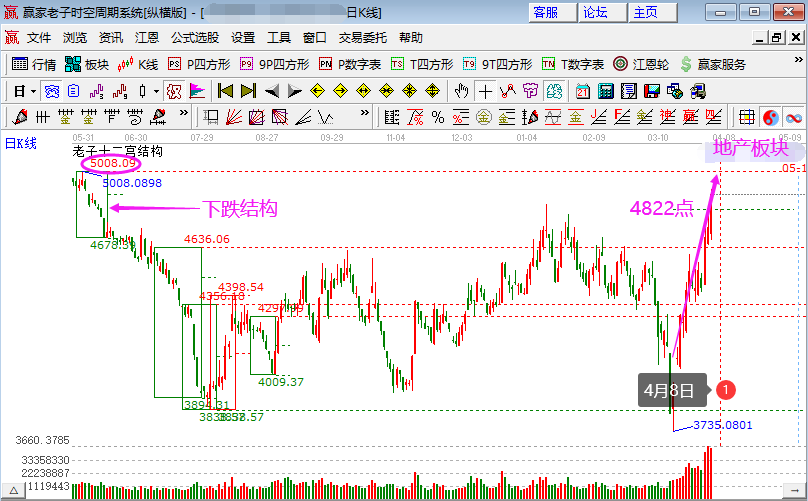
Task: Open the T四方形 time square
Action: click(422, 64)
